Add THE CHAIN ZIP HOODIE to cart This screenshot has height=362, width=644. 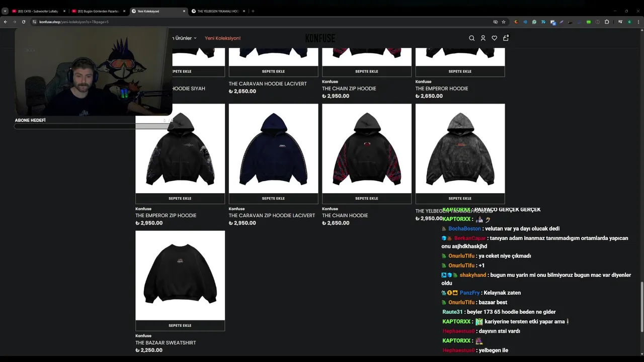[367, 71]
